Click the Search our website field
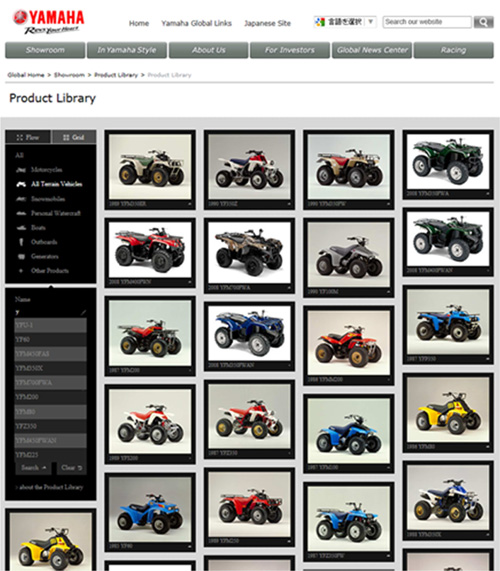 pyautogui.click(x=427, y=22)
